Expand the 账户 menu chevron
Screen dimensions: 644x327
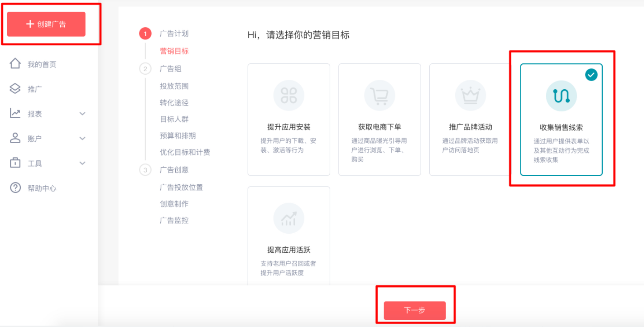[82, 138]
